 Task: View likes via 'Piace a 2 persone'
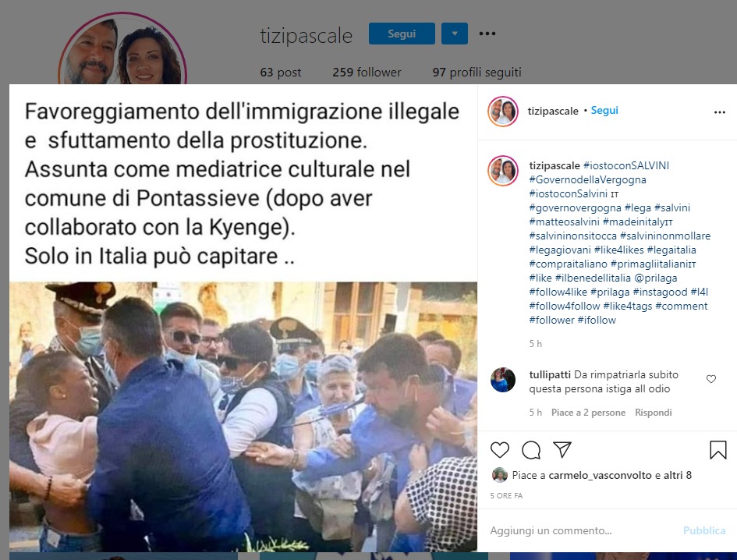(589, 413)
